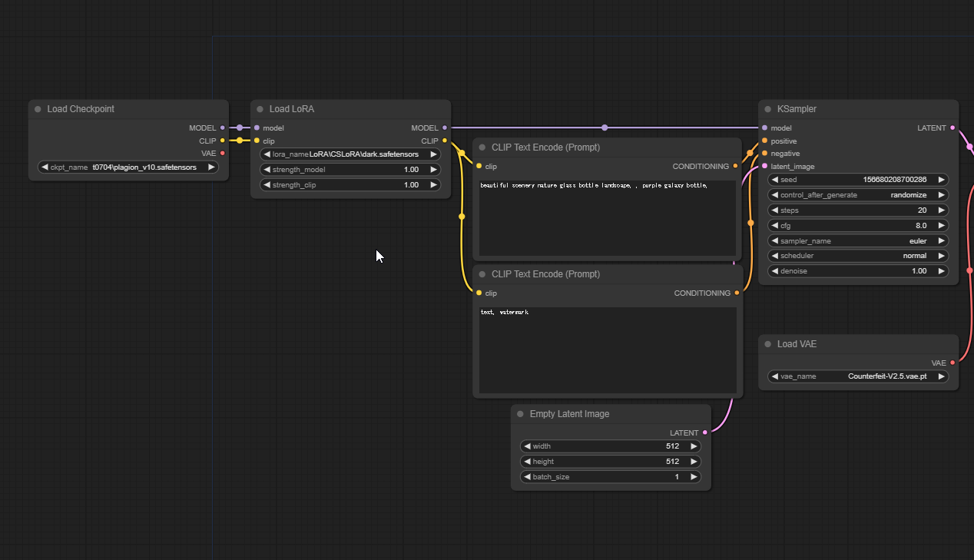Image resolution: width=974 pixels, height=560 pixels.
Task: Toggle collapse on the Empty Latent Image node
Action: pyautogui.click(x=520, y=414)
